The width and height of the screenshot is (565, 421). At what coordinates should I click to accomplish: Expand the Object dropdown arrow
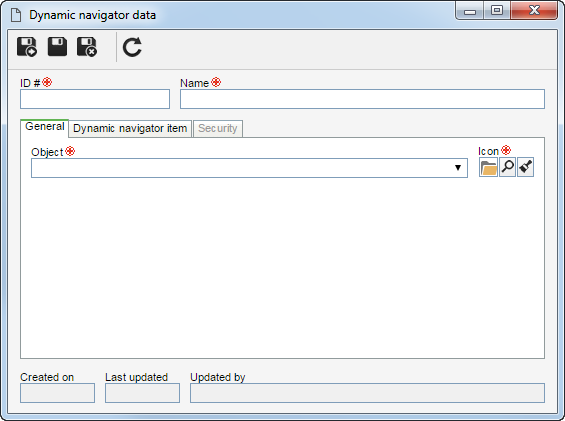coord(458,168)
